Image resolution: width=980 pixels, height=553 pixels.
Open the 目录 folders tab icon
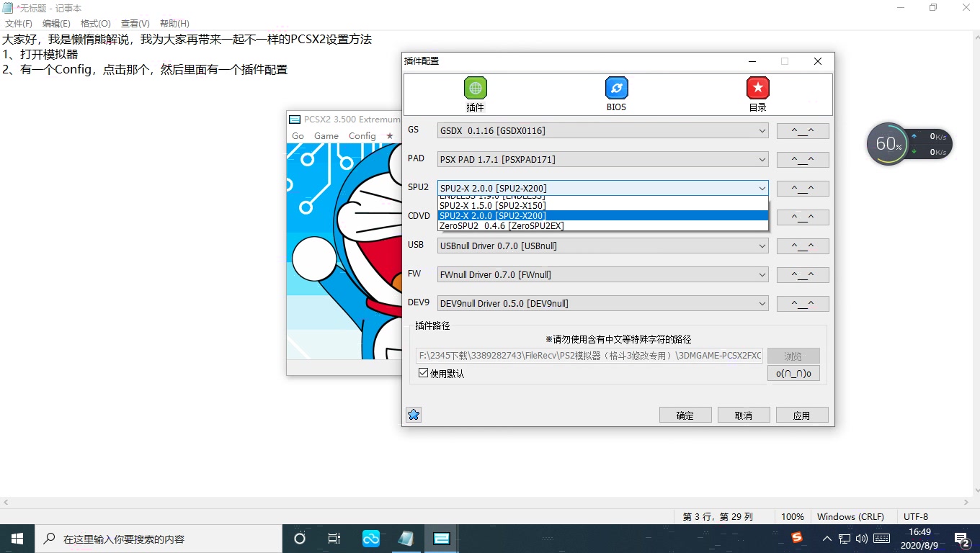click(757, 89)
